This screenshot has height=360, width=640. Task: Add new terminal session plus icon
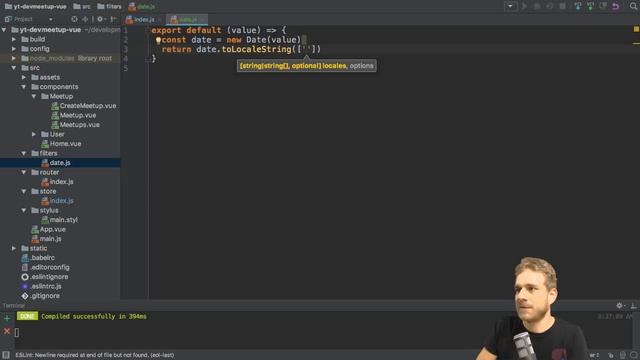coord(7,318)
